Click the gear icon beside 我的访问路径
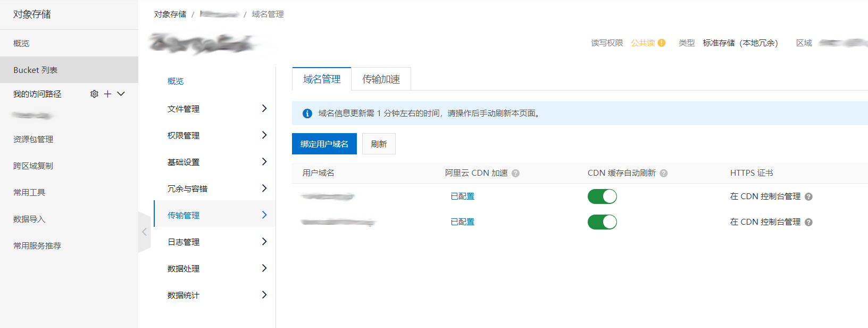Image resolution: width=868 pixels, height=328 pixels. (x=94, y=94)
